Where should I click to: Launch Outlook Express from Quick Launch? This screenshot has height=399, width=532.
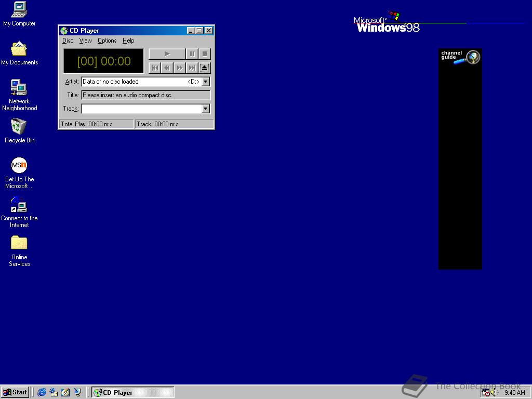[54, 393]
